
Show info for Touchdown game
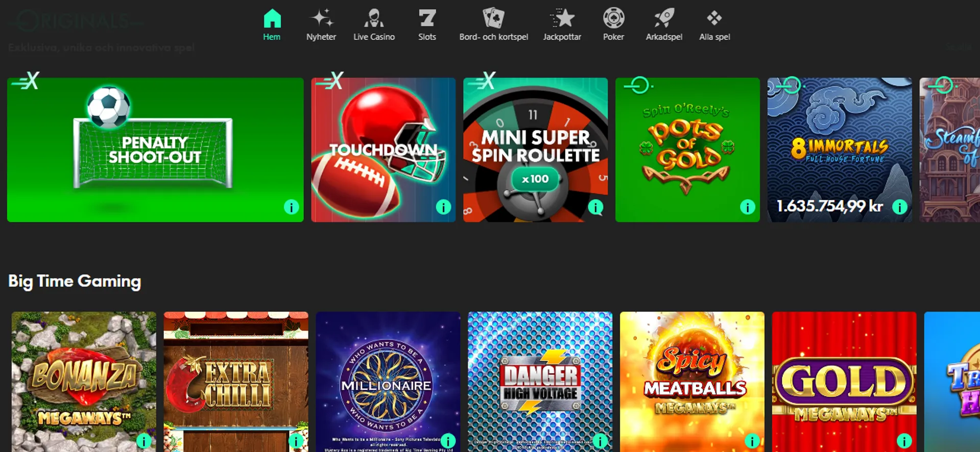(x=443, y=207)
